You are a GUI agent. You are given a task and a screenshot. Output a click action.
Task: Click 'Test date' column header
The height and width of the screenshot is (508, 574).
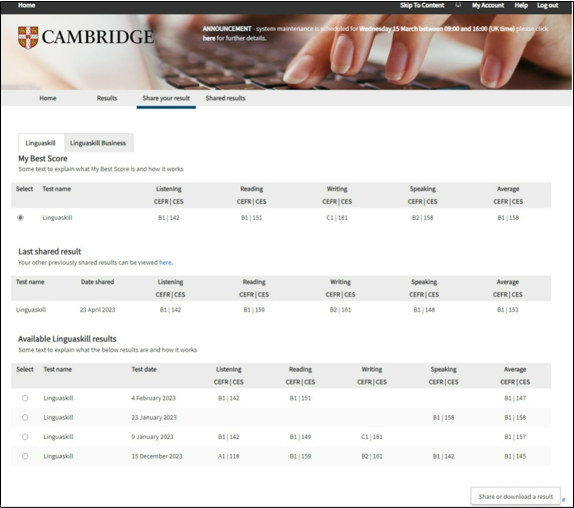pyautogui.click(x=144, y=369)
